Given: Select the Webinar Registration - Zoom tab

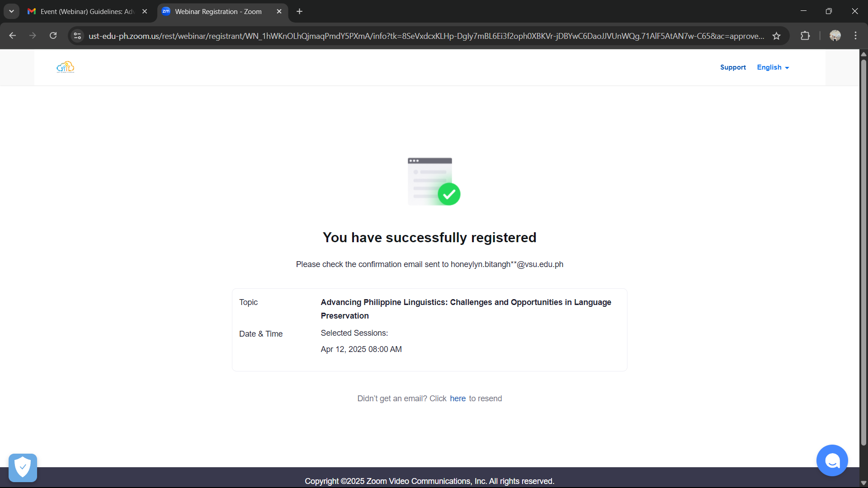Looking at the screenshot, I should click(218, 11).
